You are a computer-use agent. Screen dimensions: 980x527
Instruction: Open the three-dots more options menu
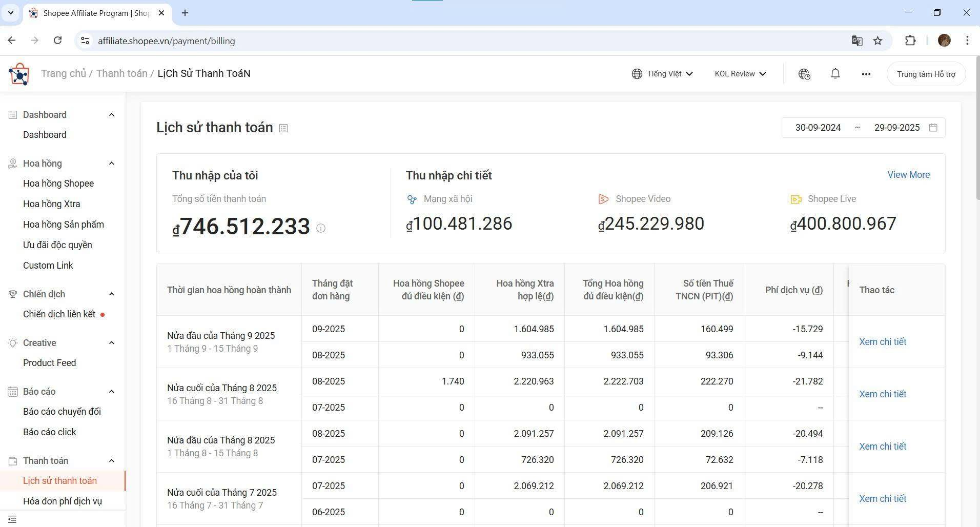(x=866, y=74)
